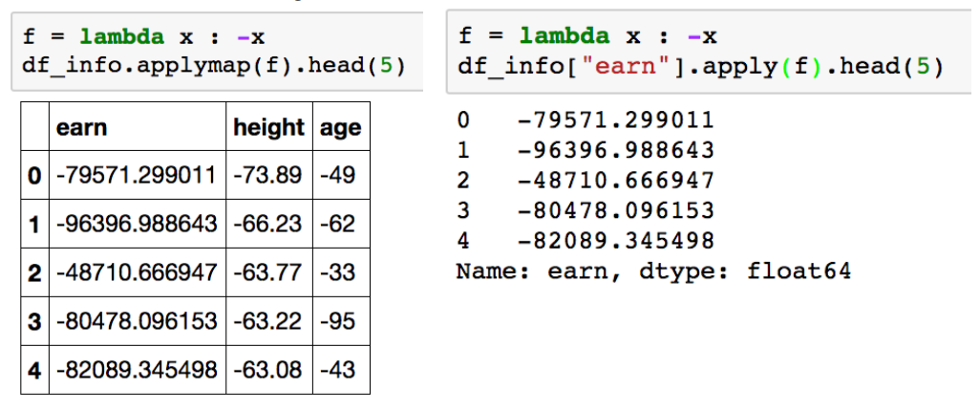Click age cell -62

(x=341, y=224)
